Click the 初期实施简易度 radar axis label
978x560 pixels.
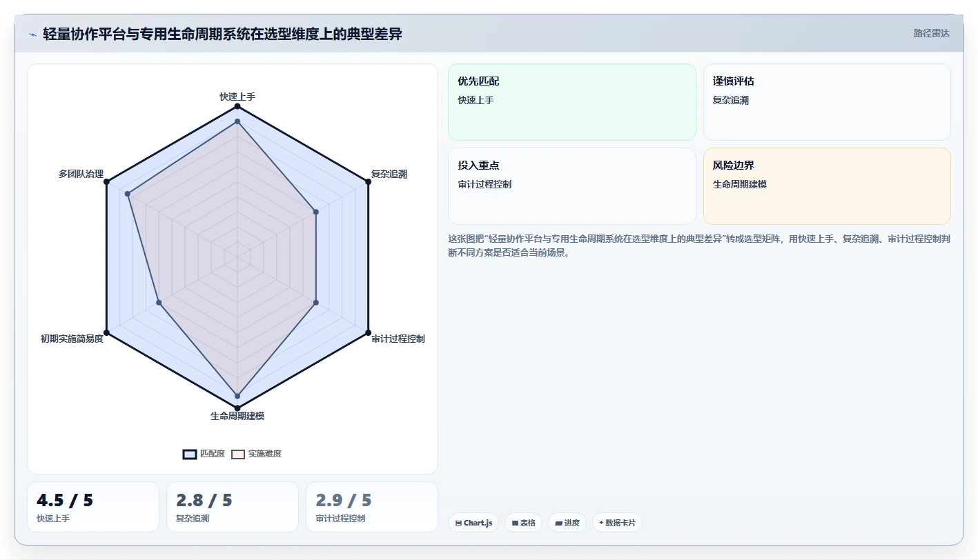click(72, 339)
